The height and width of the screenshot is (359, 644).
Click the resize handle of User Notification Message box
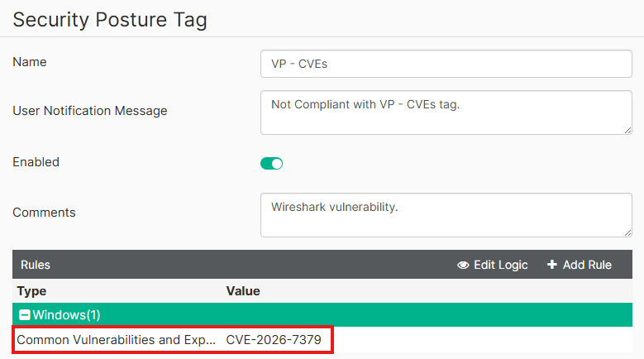[x=627, y=130]
